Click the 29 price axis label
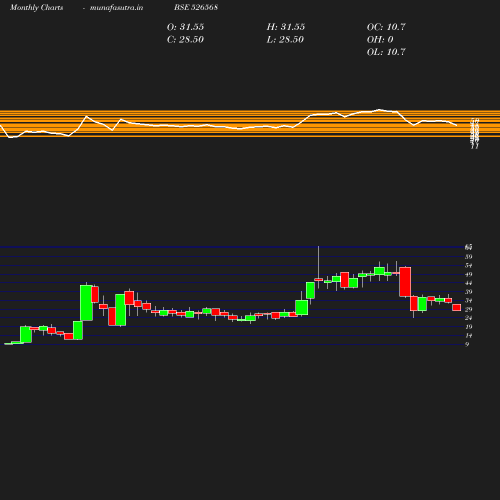 point(469,309)
